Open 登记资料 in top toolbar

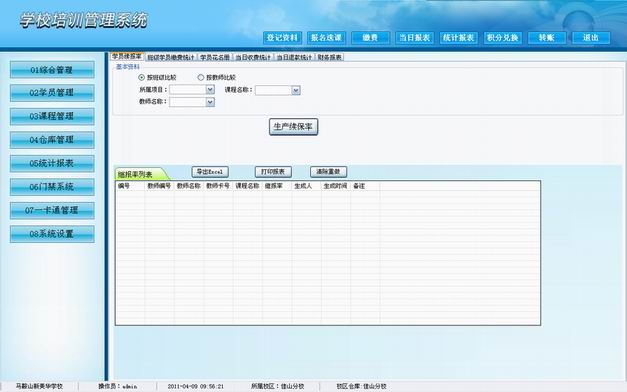coord(282,38)
